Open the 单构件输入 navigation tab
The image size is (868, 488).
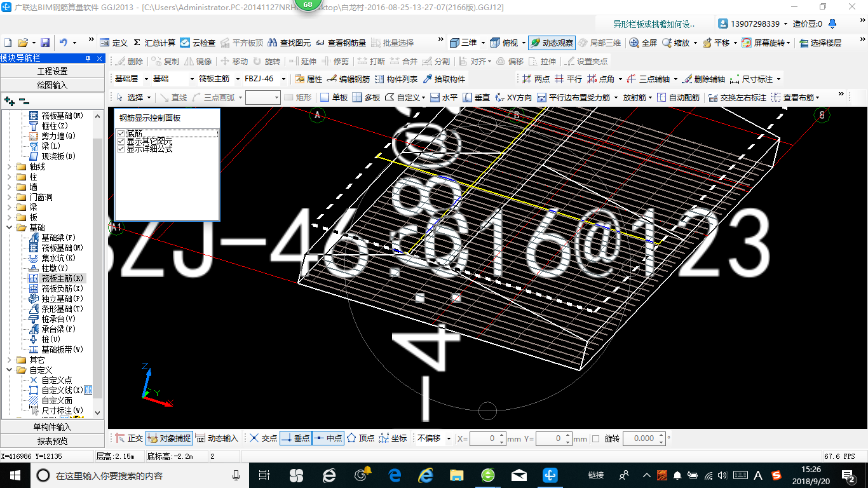point(53,427)
